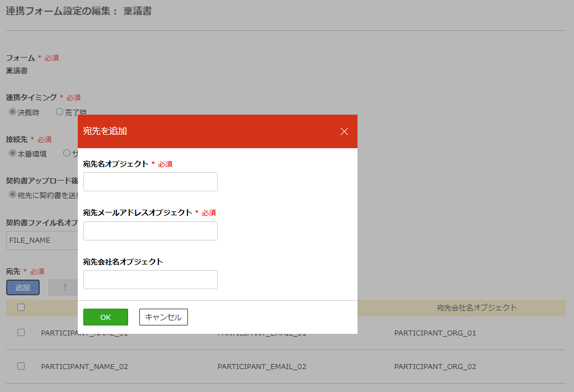
Task: Focus the 宛先会社名オブジェクト input field
Action: (150, 280)
